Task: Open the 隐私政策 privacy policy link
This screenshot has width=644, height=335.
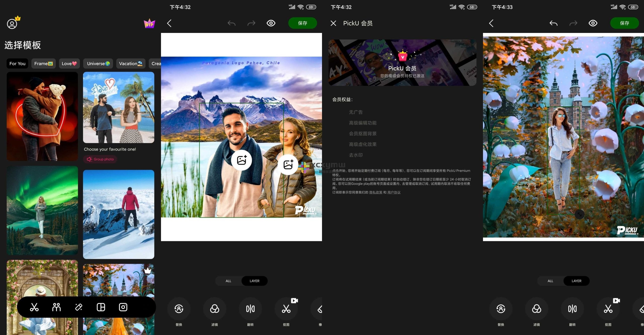Action: [x=376, y=192]
